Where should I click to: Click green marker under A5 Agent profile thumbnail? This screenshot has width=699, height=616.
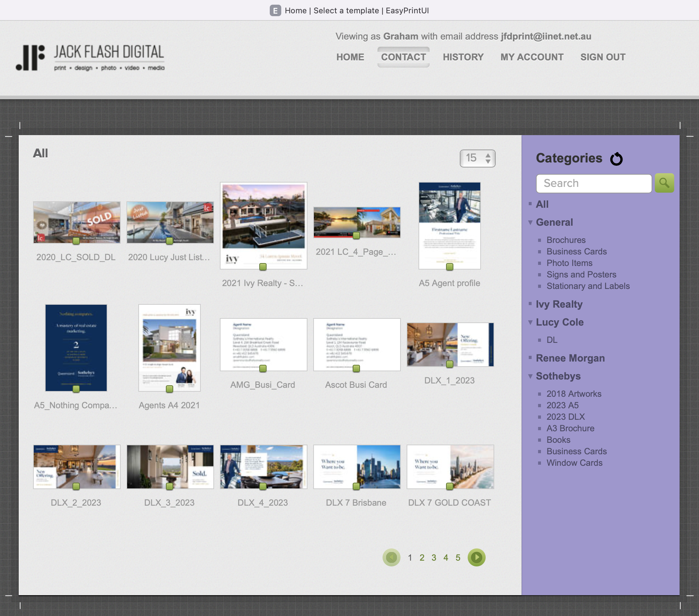click(450, 267)
